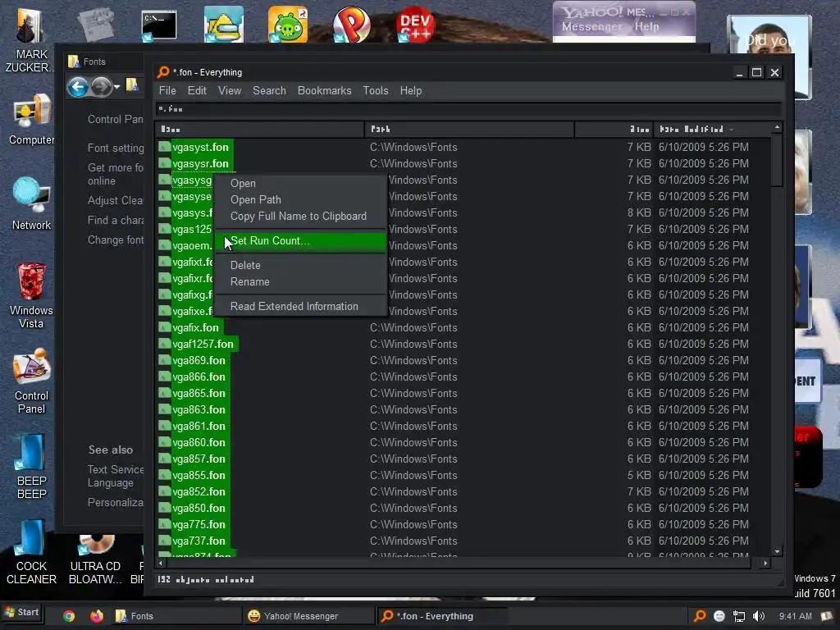Screen dimensions: 840x630
Task: Switch to the Fonts taskbar button
Action: pyautogui.click(x=177, y=616)
